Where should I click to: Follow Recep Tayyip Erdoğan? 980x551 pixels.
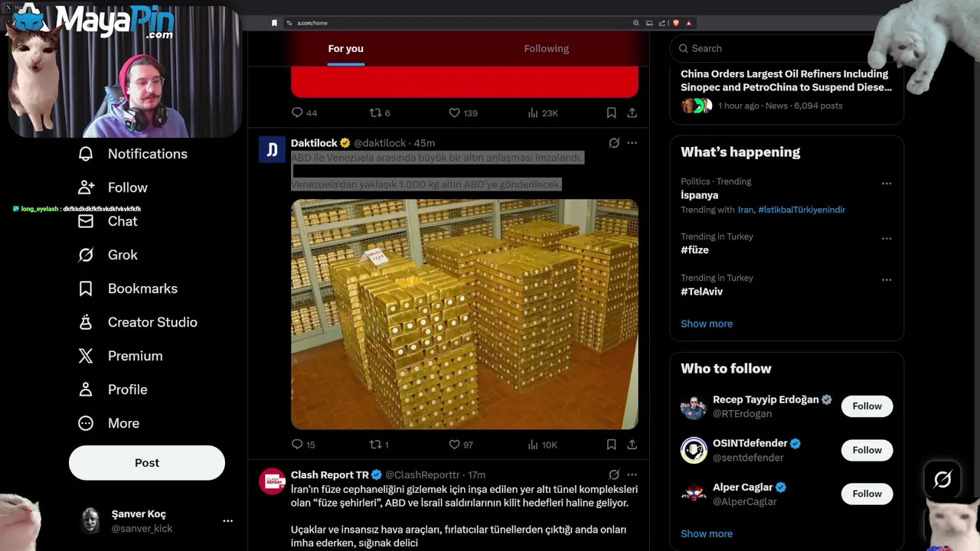pyautogui.click(x=867, y=406)
